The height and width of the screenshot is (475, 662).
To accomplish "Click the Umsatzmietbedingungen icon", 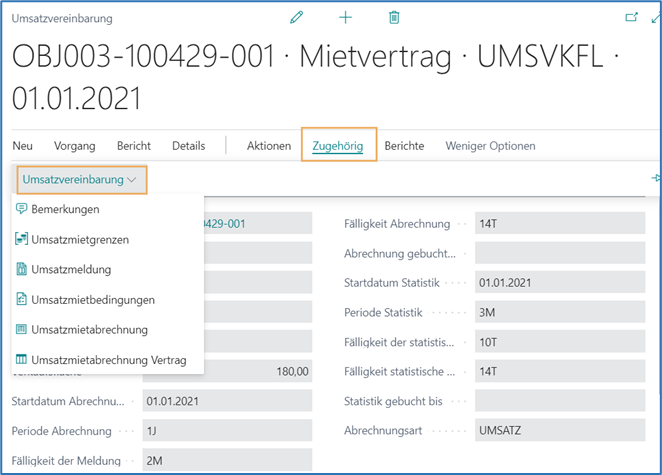I will [22, 299].
